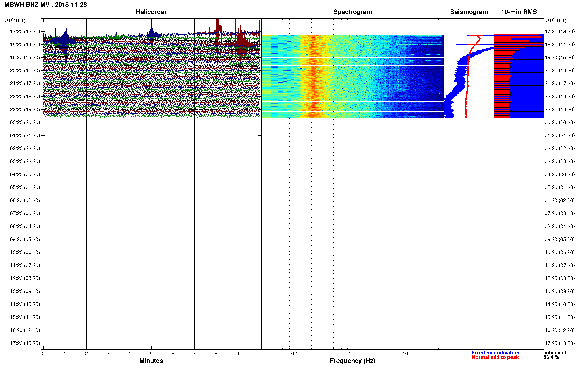Select the Helicorder panel title

tap(151, 12)
